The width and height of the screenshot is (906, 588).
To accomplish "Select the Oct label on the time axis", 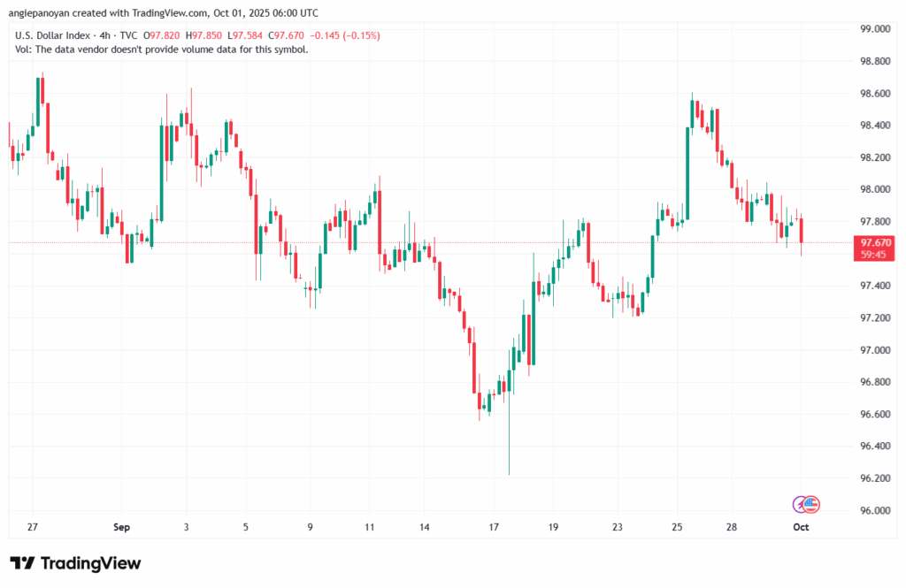I will coord(800,527).
